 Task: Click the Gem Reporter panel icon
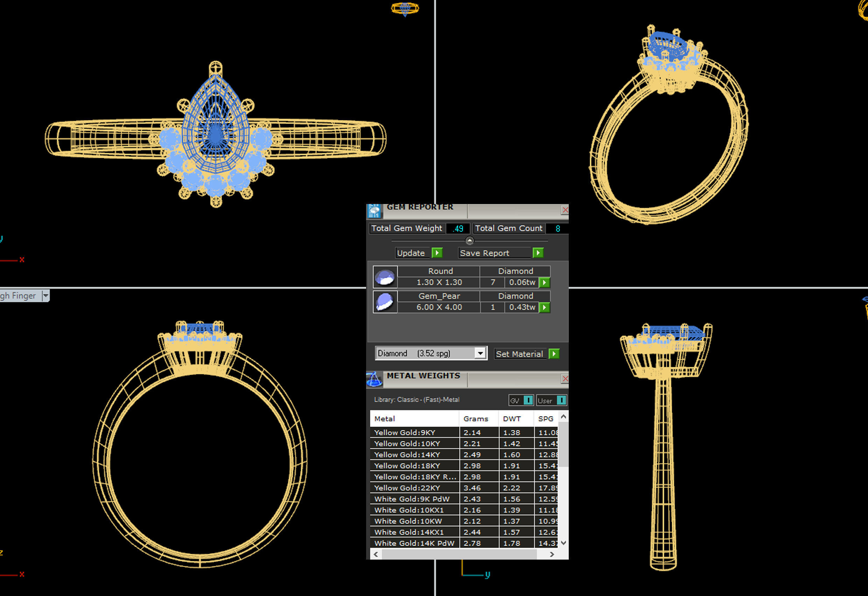click(374, 211)
